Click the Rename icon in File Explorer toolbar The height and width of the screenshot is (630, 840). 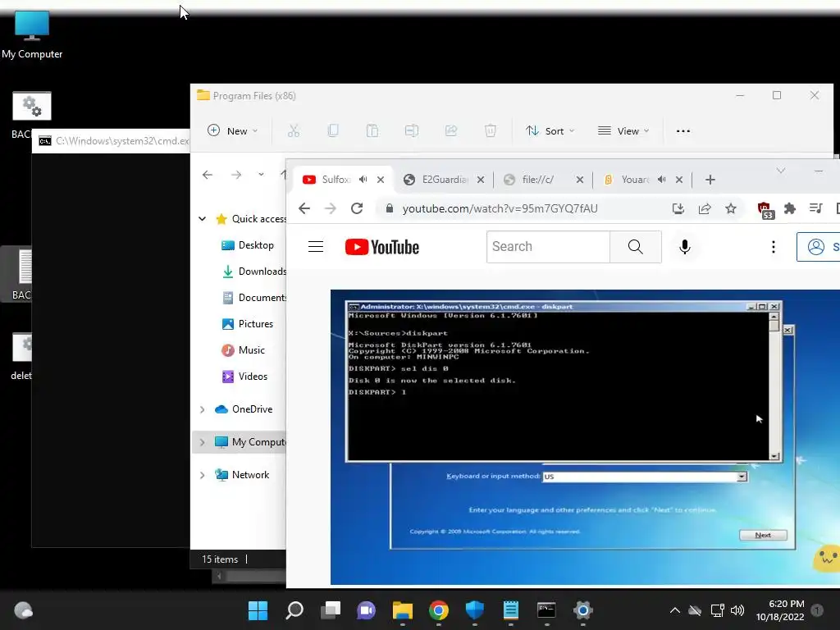(412, 130)
